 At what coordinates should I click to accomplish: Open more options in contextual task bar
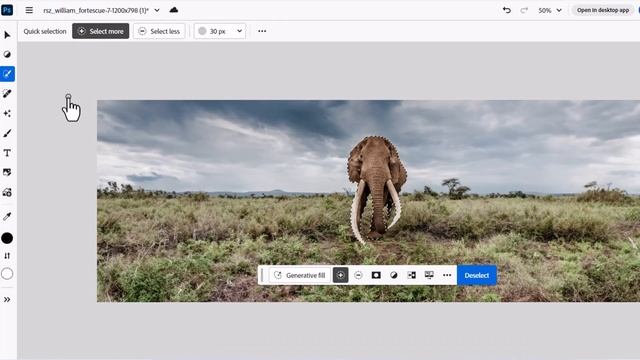tap(447, 275)
